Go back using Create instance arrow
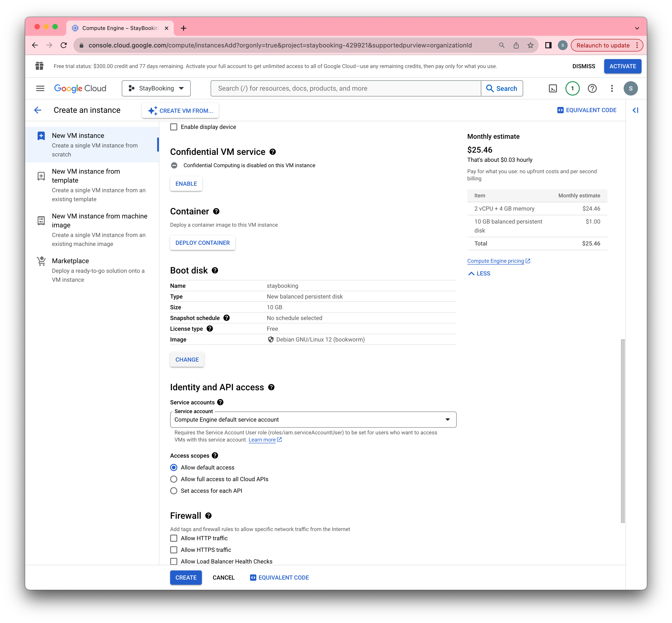Screen dimensions: 672x623 click(x=38, y=110)
